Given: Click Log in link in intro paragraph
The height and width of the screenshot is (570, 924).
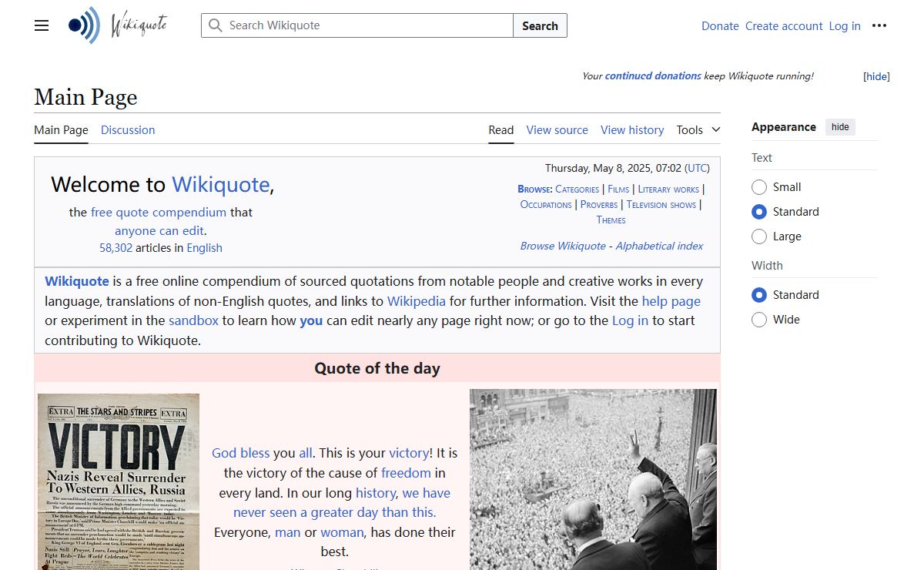Looking at the screenshot, I should coord(630,320).
